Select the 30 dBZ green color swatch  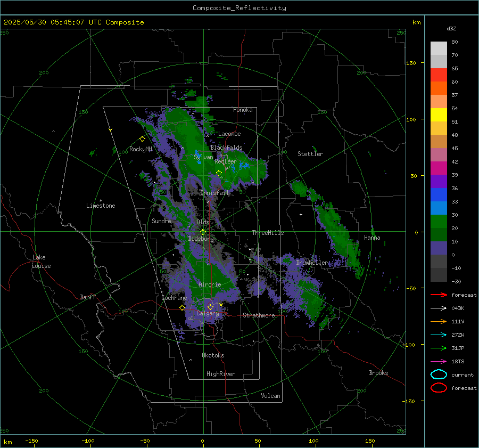click(439, 221)
